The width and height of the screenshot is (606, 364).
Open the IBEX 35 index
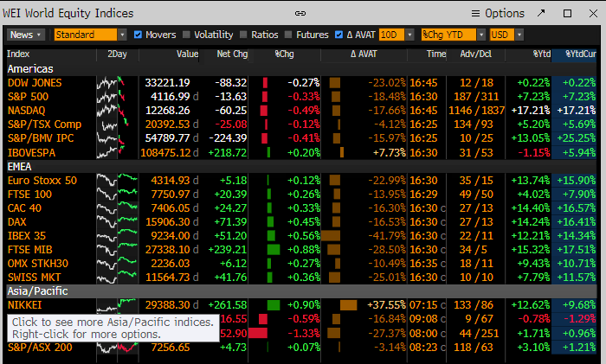point(27,236)
